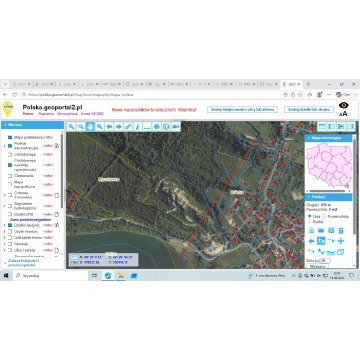Open Zmiana kolejności i przezroczystości link
This screenshot has width=360, height=360.
(23, 262)
